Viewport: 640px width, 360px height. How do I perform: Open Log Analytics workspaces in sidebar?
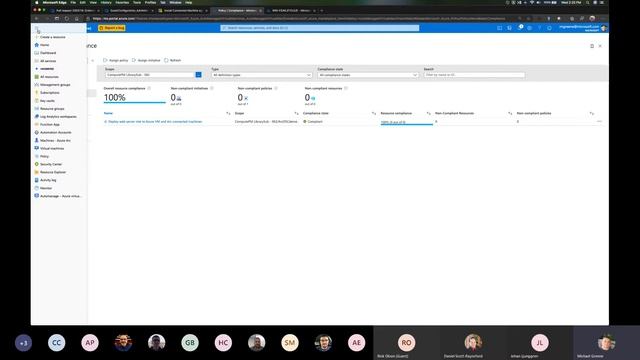point(58,116)
